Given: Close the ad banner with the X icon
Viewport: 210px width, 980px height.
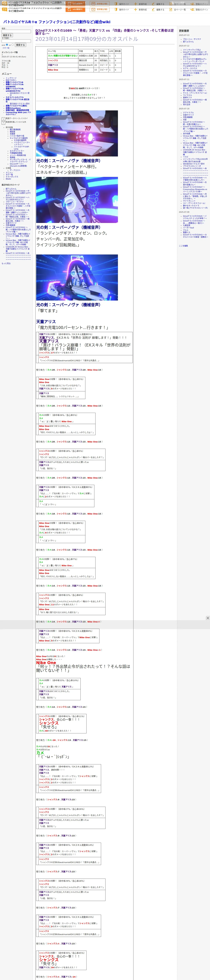Looking at the screenshot, I should click(x=208, y=618).
